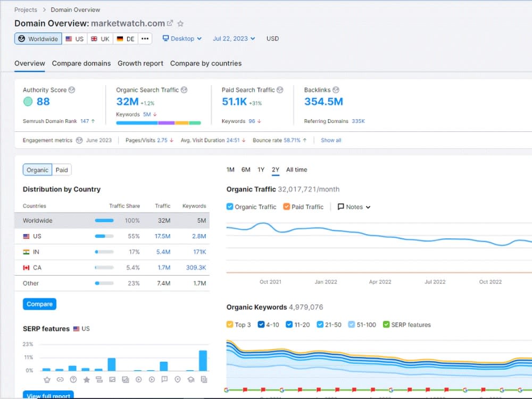Toggle 51-100 keywords checkbox

coord(352,325)
